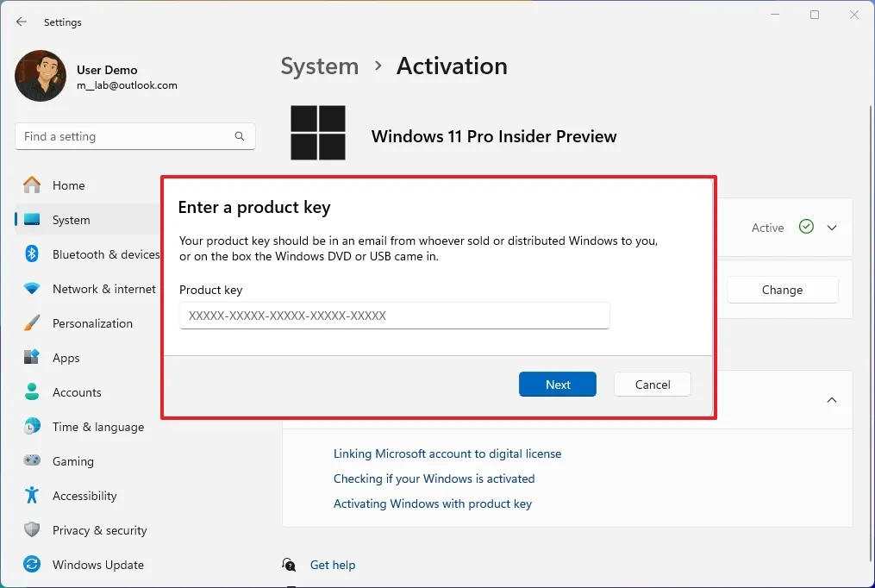This screenshot has width=875, height=588.
Task: Click the Accessibility figure icon
Action: (32, 496)
